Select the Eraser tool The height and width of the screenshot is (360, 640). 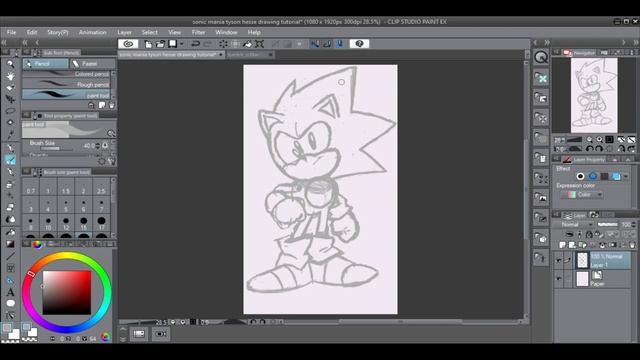tap(11, 207)
